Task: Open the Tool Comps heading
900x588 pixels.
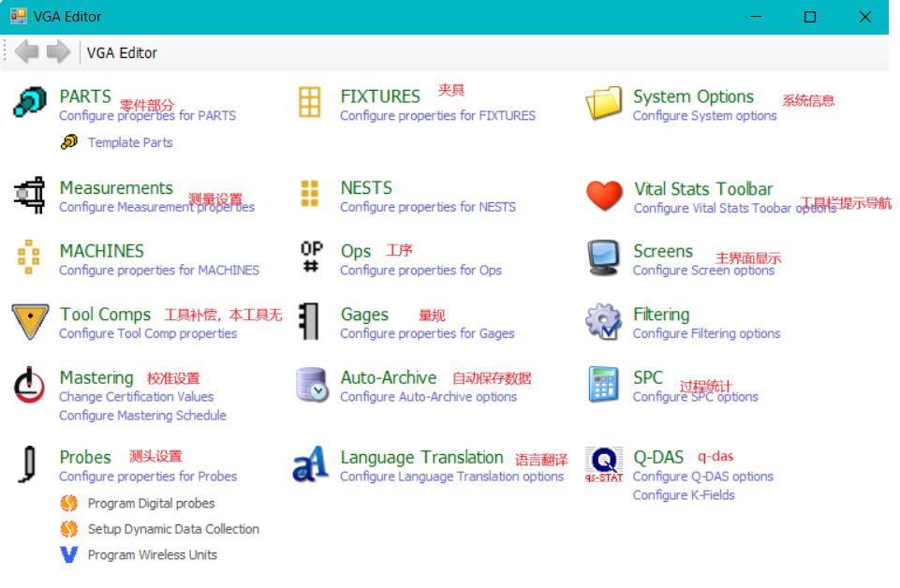Action: click(105, 315)
